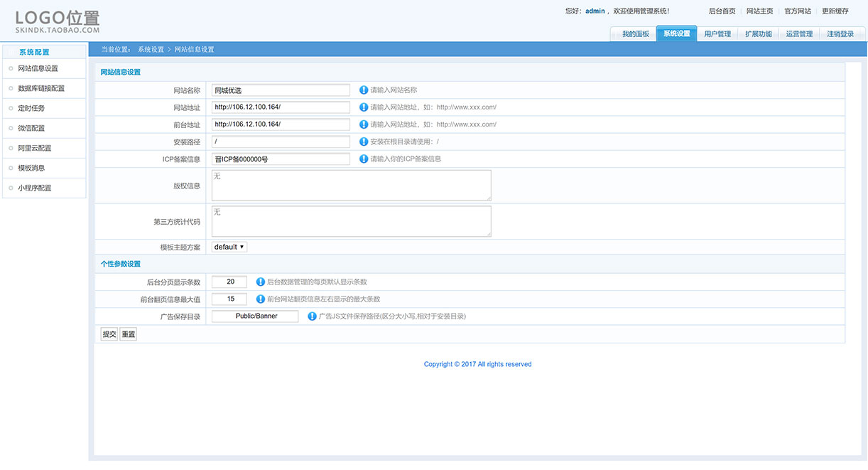This screenshot has height=470, width=868.
Task: Click the info icon beside 前台翻页信息最大值
Action: [x=260, y=299]
